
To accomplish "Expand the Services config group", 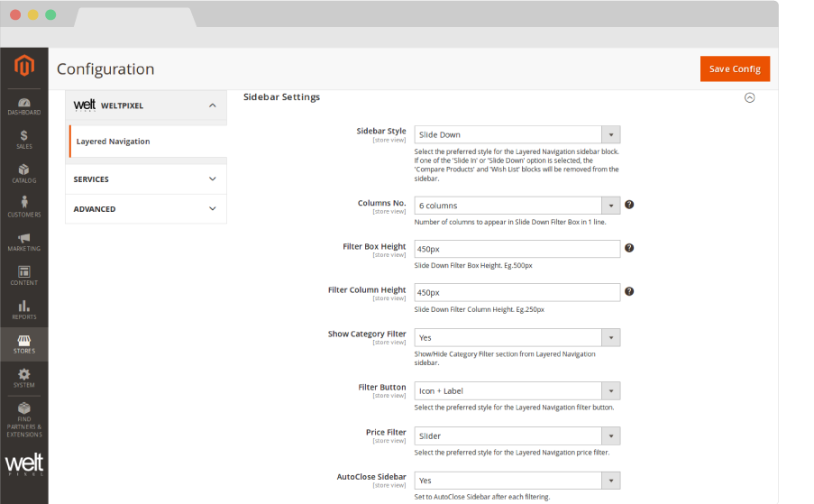I will (146, 179).
